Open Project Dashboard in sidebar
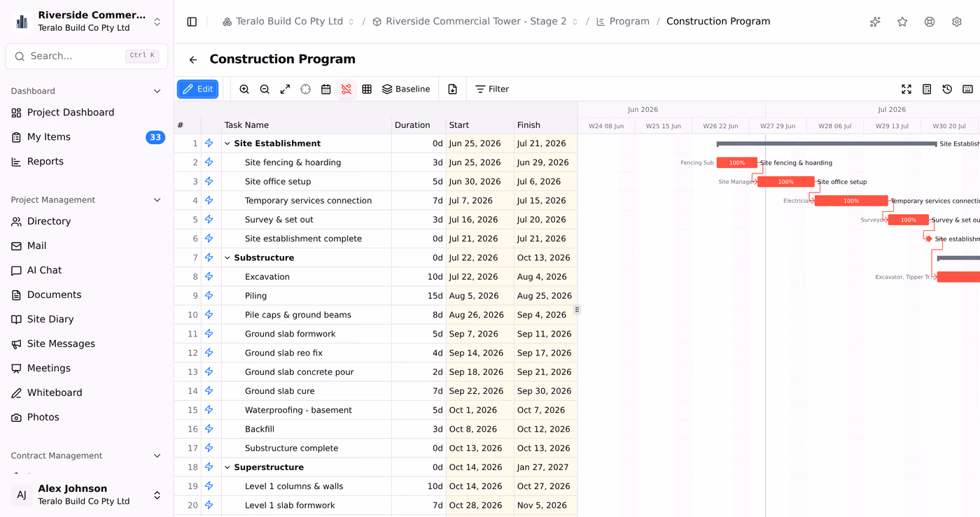Image resolution: width=980 pixels, height=517 pixels. pyautogui.click(x=87, y=113)
